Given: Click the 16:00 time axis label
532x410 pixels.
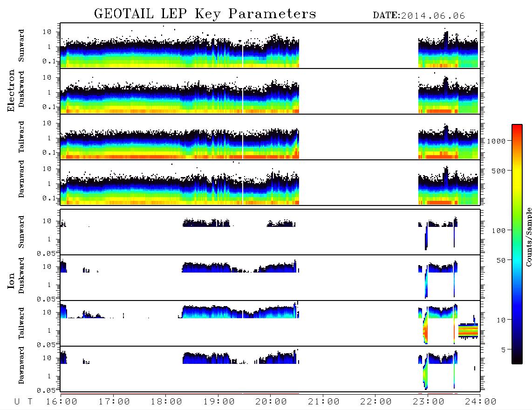Looking at the screenshot, I should [x=62, y=402].
